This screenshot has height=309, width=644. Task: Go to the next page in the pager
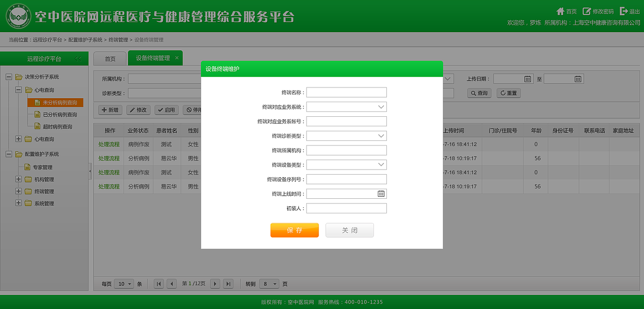pyautogui.click(x=215, y=284)
